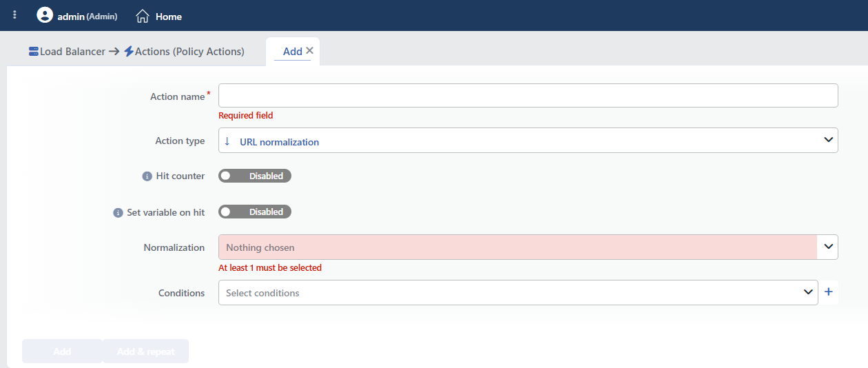Click the Load Balancer server icon
This screenshot has width=868, height=368.
pyautogui.click(x=34, y=52)
